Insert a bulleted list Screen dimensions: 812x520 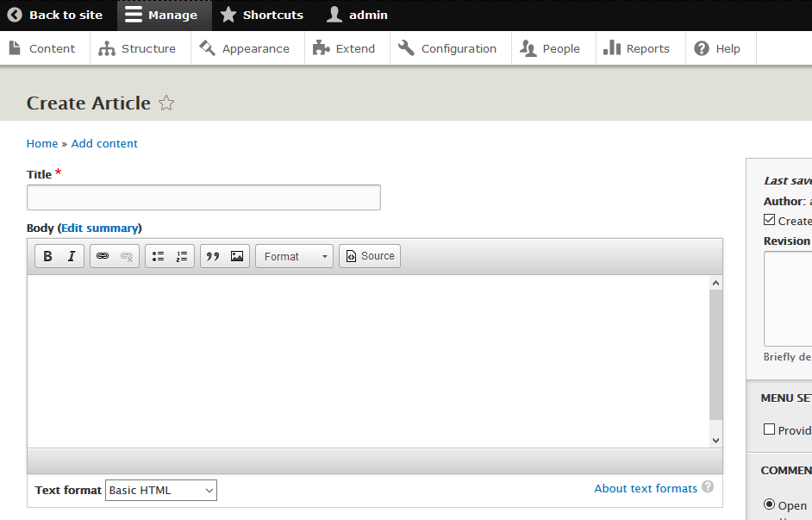tap(158, 256)
